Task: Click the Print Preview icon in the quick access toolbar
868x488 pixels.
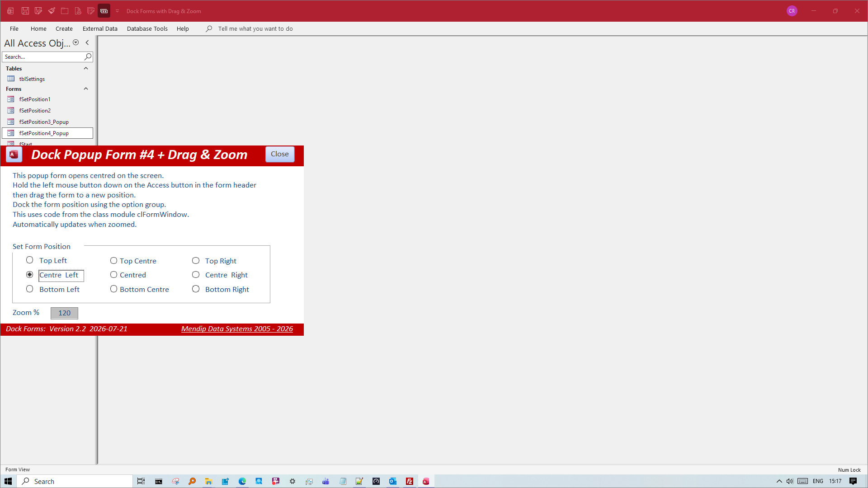Action: 78,11
